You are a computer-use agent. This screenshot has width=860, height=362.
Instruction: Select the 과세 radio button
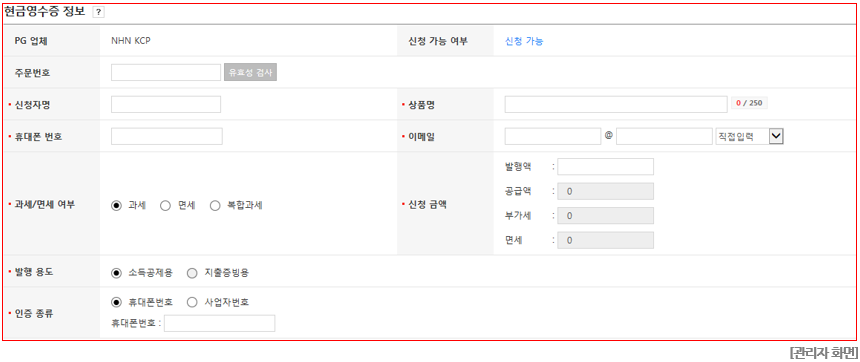click(116, 206)
